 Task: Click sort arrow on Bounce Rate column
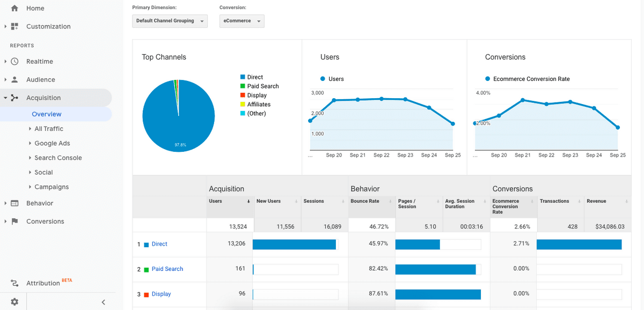(390, 201)
